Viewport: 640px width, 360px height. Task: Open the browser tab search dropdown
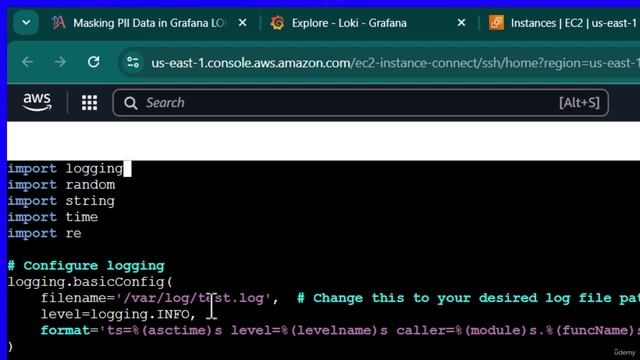(x=26, y=22)
